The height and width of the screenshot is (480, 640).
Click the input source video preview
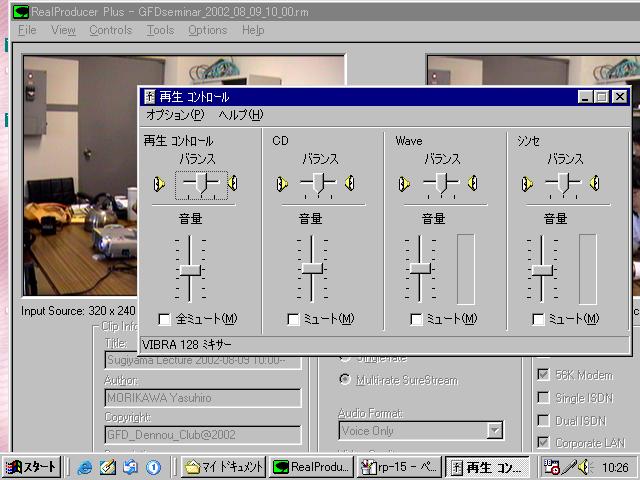(80, 176)
